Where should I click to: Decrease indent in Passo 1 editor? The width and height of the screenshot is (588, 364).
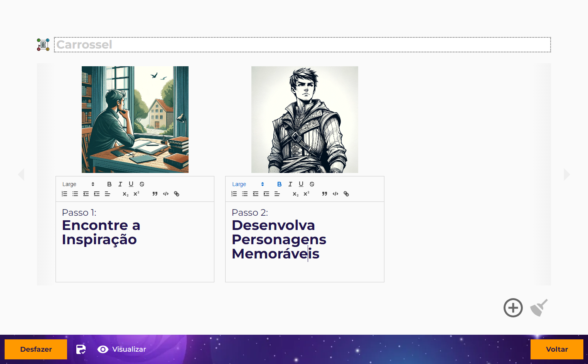[86, 194]
